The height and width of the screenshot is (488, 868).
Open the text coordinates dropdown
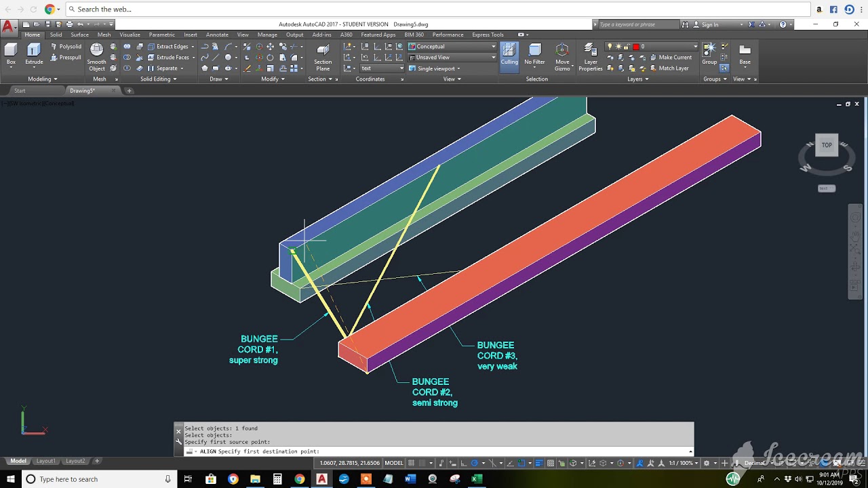click(382, 68)
